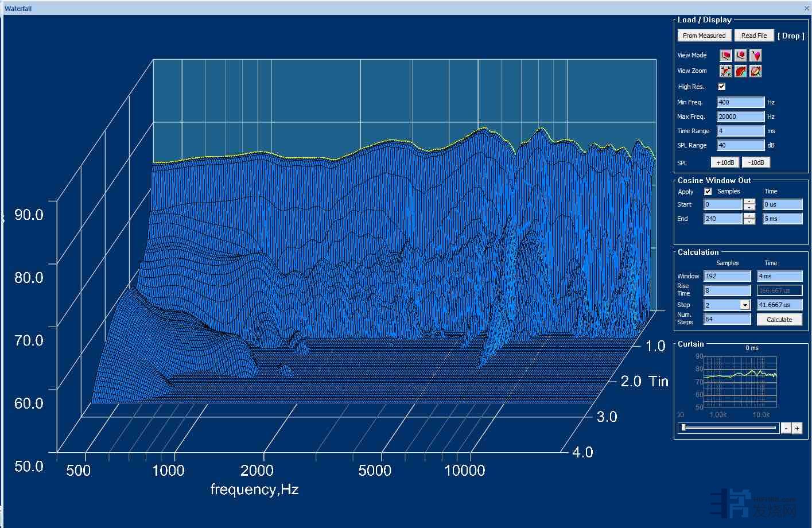Click the From Measured button
This screenshot has width=812, height=528.
tap(704, 36)
